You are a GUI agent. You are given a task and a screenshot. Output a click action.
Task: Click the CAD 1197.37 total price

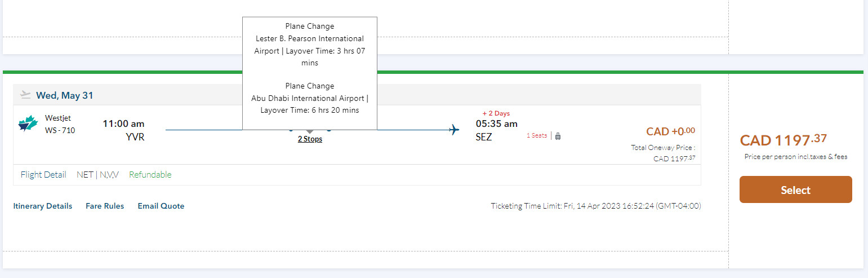click(x=784, y=140)
